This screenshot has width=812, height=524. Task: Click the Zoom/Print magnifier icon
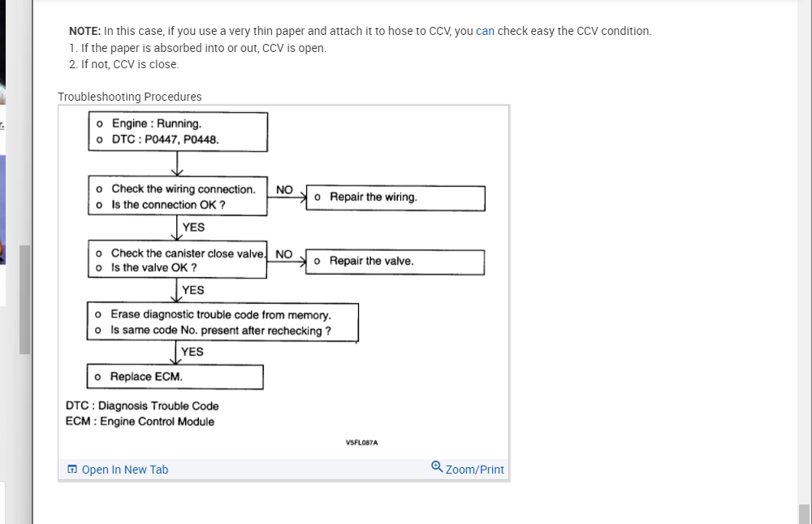tap(437, 467)
